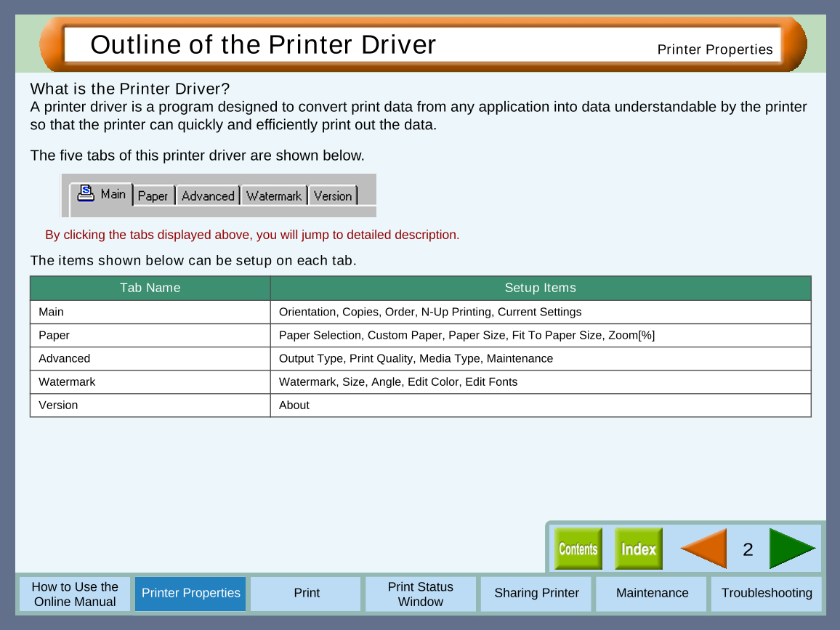Click the red 'By clicking the tabs' note
The image size is (840, 630).
252,235
